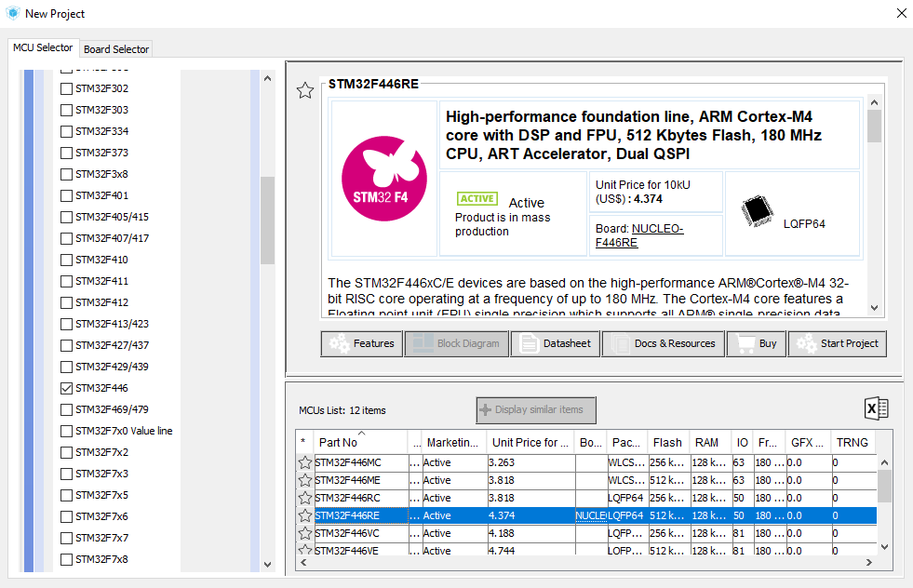This screenshot has width=913, height=588.
Task: Select the STM32F411 checkbox
Action: point(66,281)
